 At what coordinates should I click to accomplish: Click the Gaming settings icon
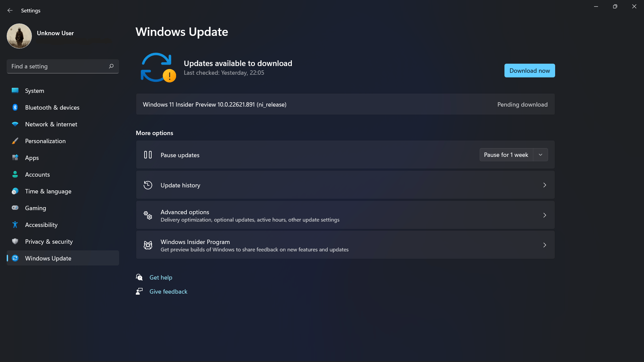point(15,208)
